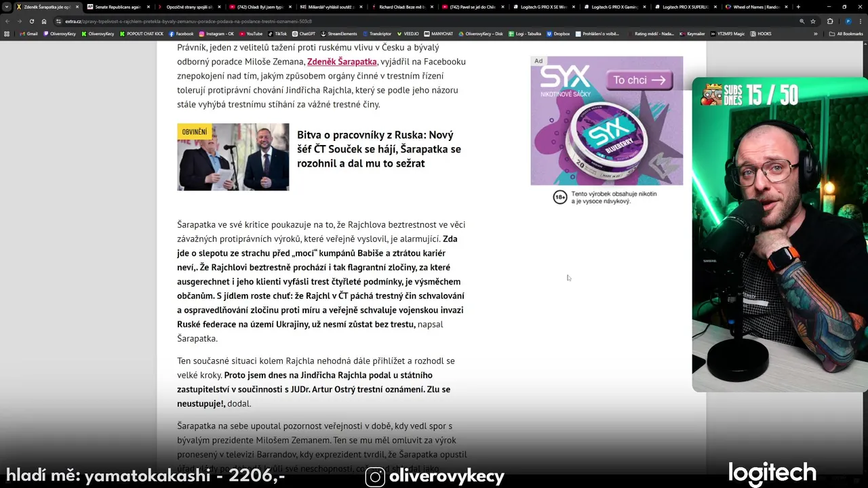Follow the Zdeněk Šarapatka link in article
This screenshot has width=868, height=488.
342,62
